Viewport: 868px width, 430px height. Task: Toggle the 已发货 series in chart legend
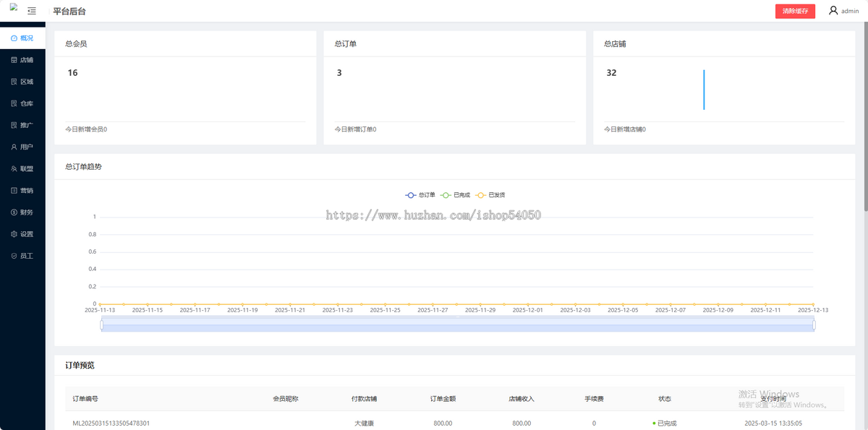(490, 195)
